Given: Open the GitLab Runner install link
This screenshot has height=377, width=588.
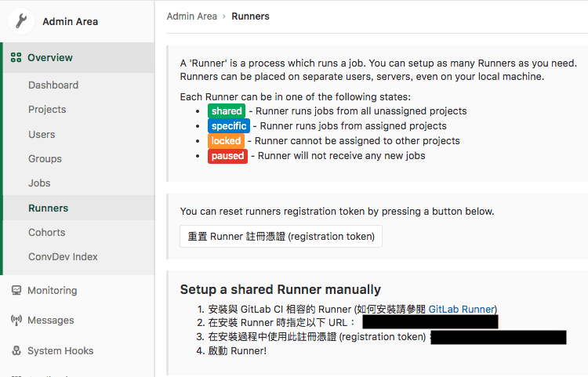Looking at the screenshot, I should 462,310.
